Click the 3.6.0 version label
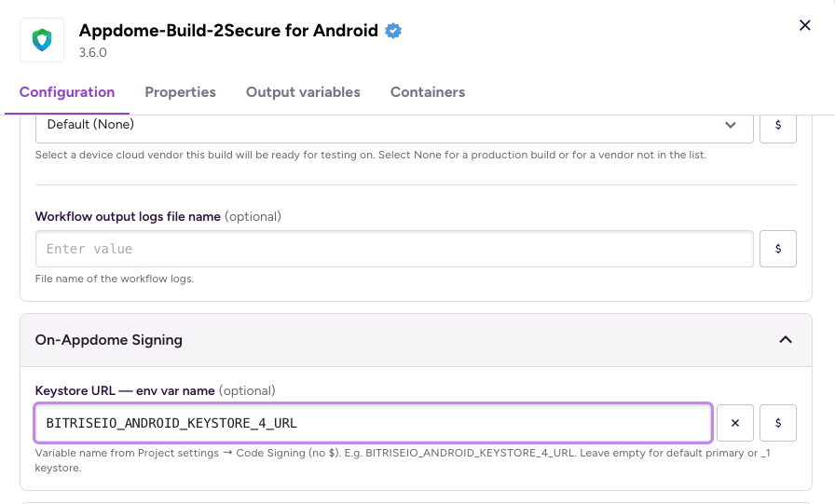Image resolution: width=835 pixels, height=504 pixels. [x=93, y=53]
